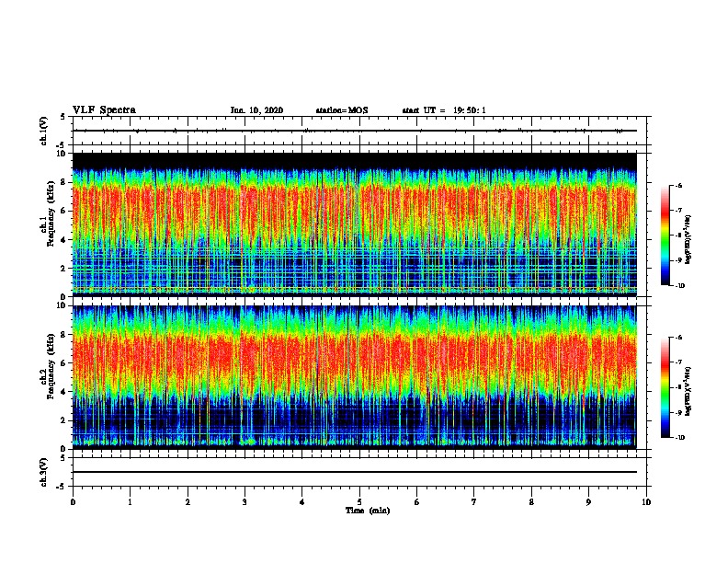Click the "4" kHz tick of ch.2 spectrogram

65,392
